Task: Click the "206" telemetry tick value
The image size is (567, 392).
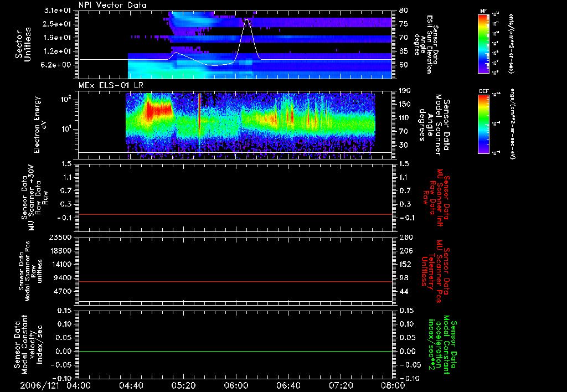Action: point(406,251)
